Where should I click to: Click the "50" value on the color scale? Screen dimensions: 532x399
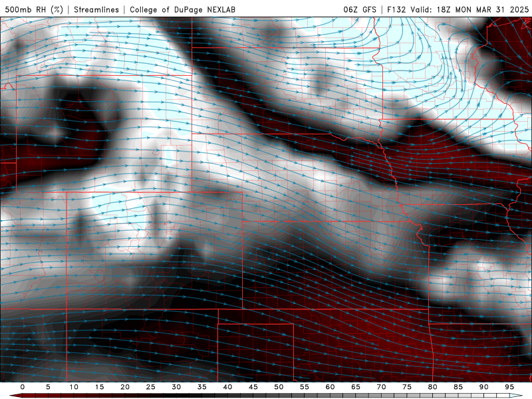point(279,387)
